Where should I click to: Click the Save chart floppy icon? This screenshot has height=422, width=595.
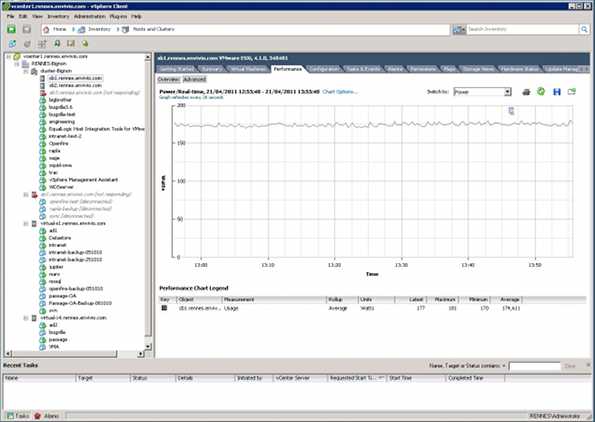(557, 92)
